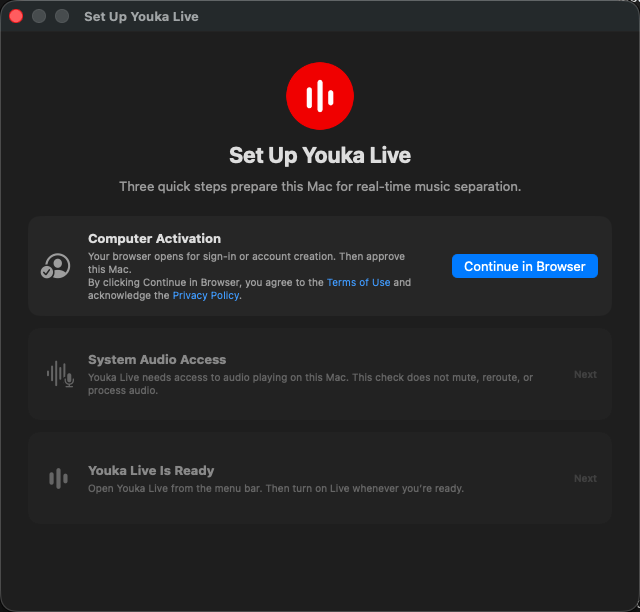Click the Computer Activation account icon
640x612 pixels.
[x=56, y=266]
